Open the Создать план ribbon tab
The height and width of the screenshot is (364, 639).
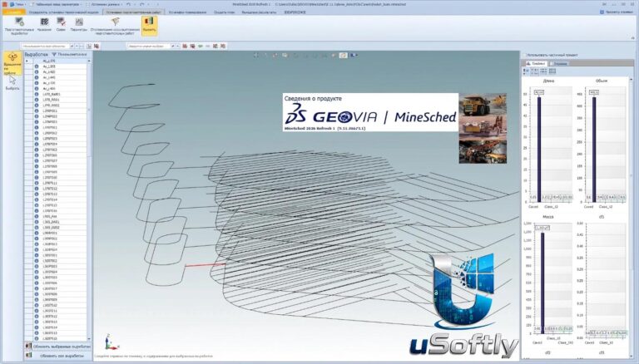(x=224, y=12)
